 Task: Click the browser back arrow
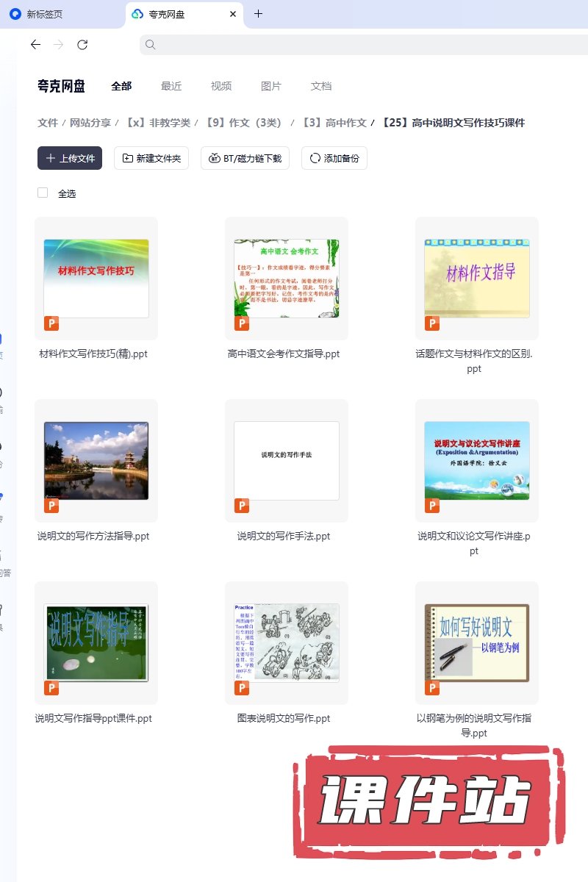(x=35, y=45)
